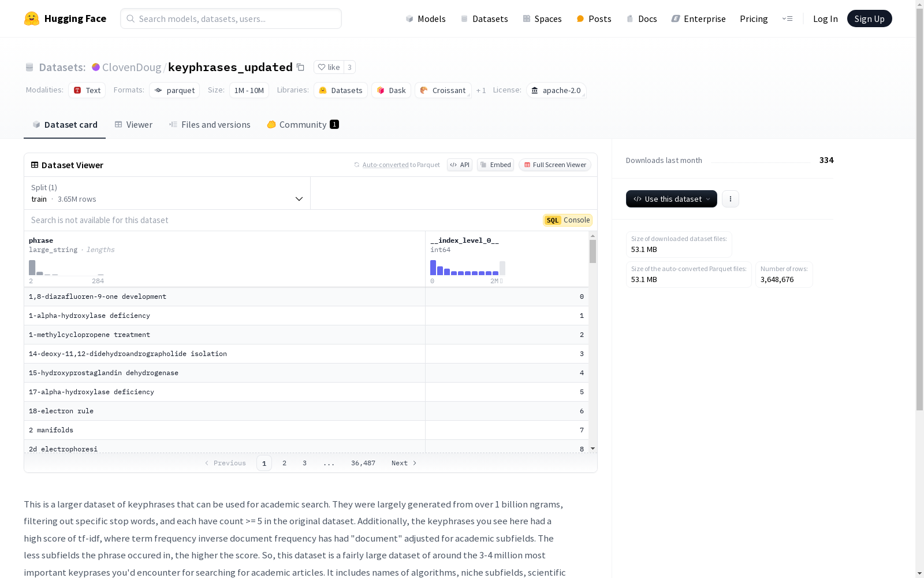Expand the +1 more libraries list
Viewport: 924px width, 578px height.
click(x=481, y=90)
